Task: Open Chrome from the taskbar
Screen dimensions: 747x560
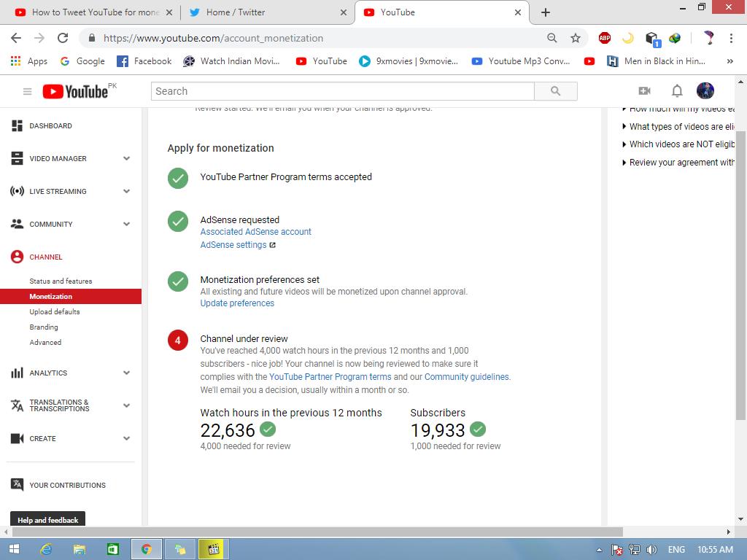Action: point(146,550)
